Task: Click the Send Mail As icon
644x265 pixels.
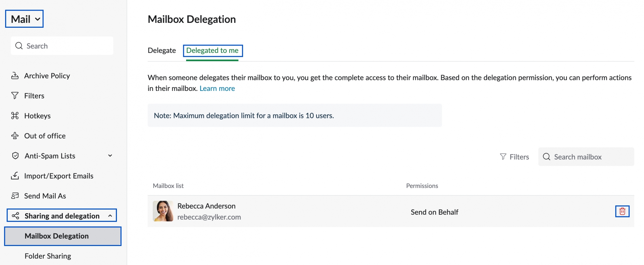Action: point(15,196)
